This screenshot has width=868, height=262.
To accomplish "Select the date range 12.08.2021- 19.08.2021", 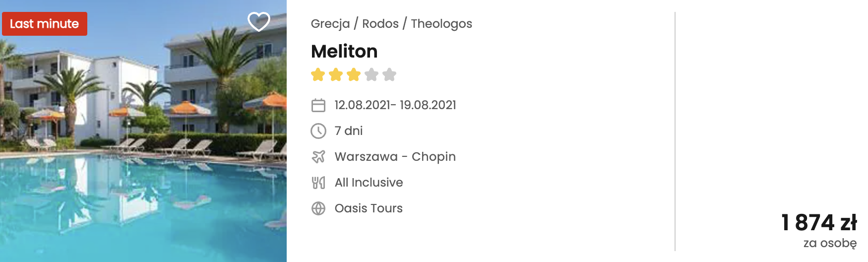I will coord(395,105).
